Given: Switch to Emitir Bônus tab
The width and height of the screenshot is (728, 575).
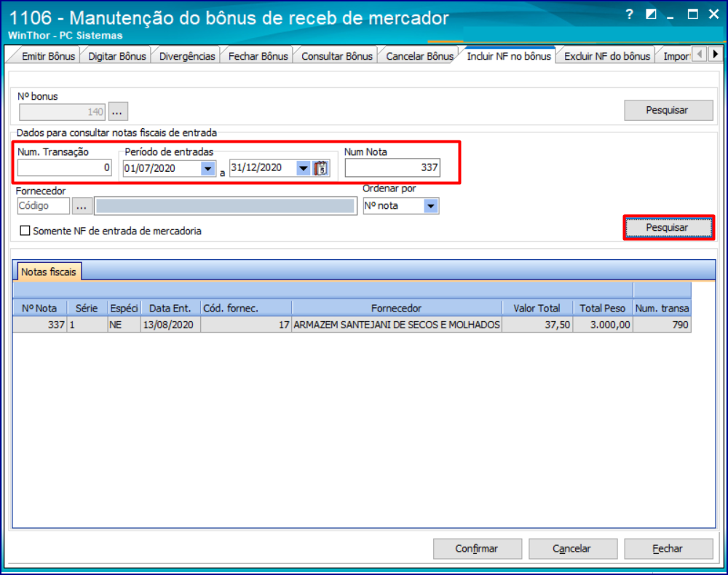Looking at the screenshot, I should [x=48, y=56].
